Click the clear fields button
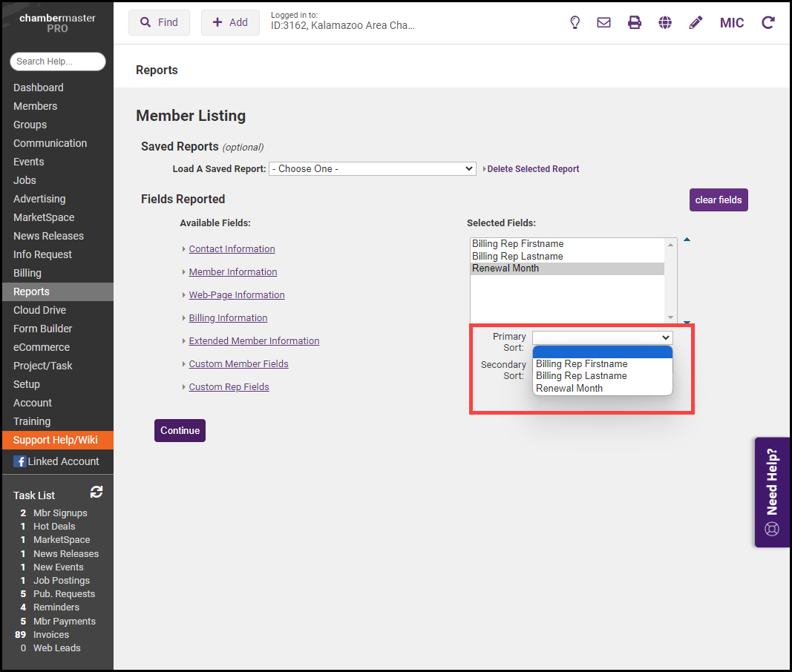 click(718, 200)
